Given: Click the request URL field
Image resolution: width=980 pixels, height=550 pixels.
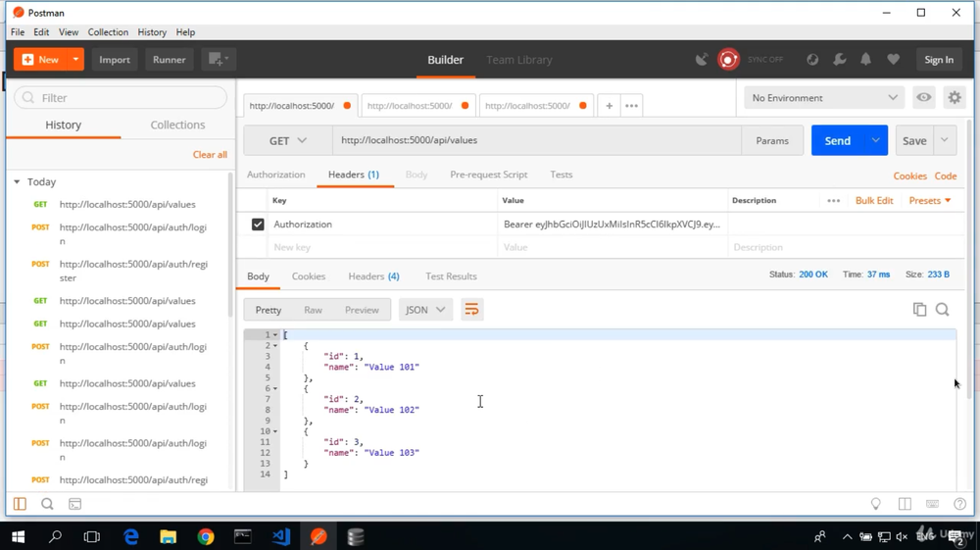Looking at the screenshot, I should click(536, 140).
